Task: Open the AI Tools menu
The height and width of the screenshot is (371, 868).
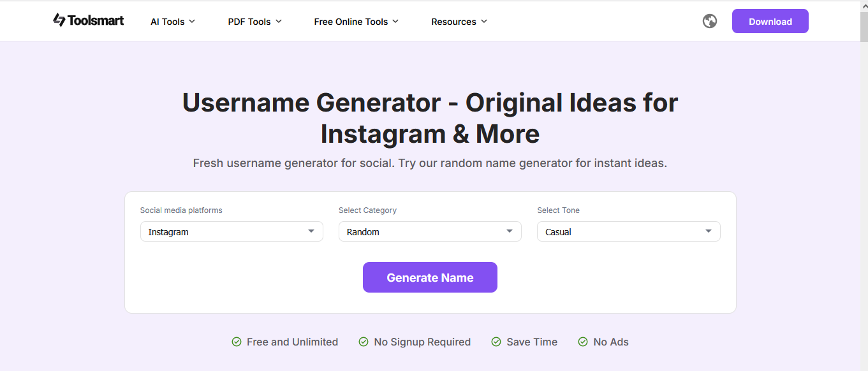Action: pyautogui.click(x=173, y=22)
